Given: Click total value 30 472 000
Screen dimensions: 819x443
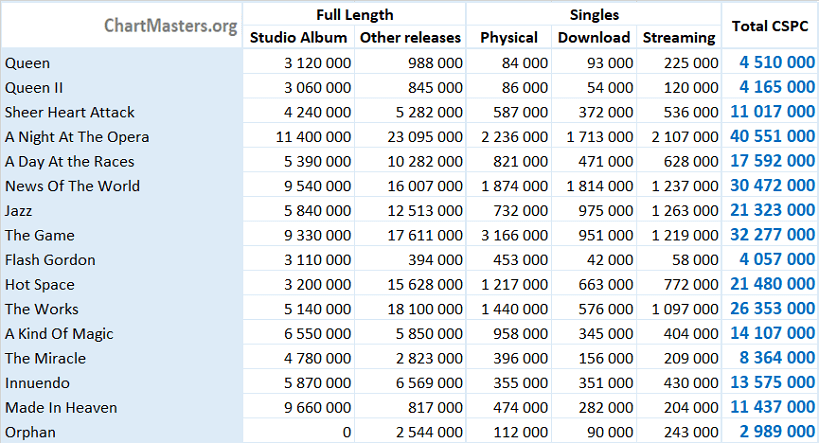Looking at the screenshot, I should pyautogui.click(x=773, y=185).
